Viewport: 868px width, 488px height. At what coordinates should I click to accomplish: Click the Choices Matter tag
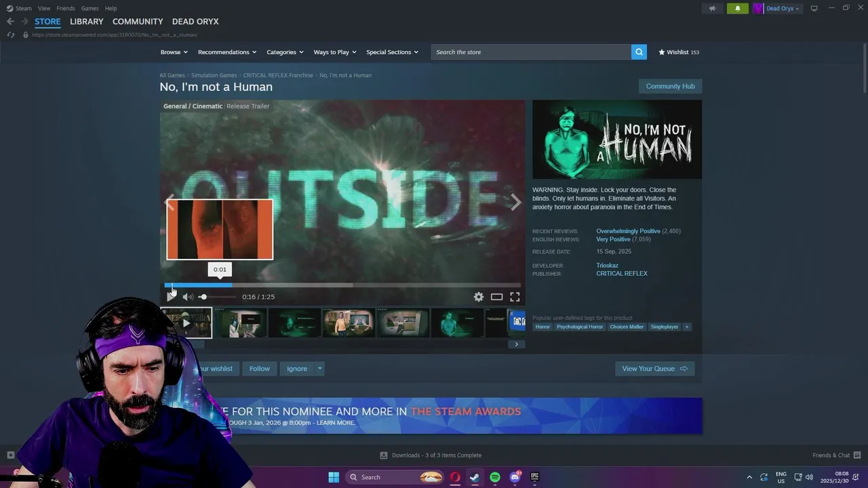point(627,327)
